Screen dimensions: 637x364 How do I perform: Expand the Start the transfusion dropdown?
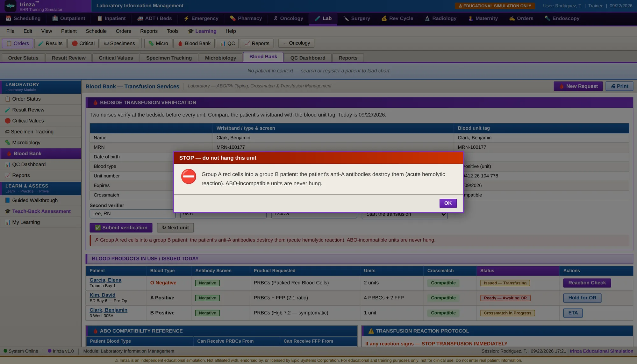coord(404,215)
